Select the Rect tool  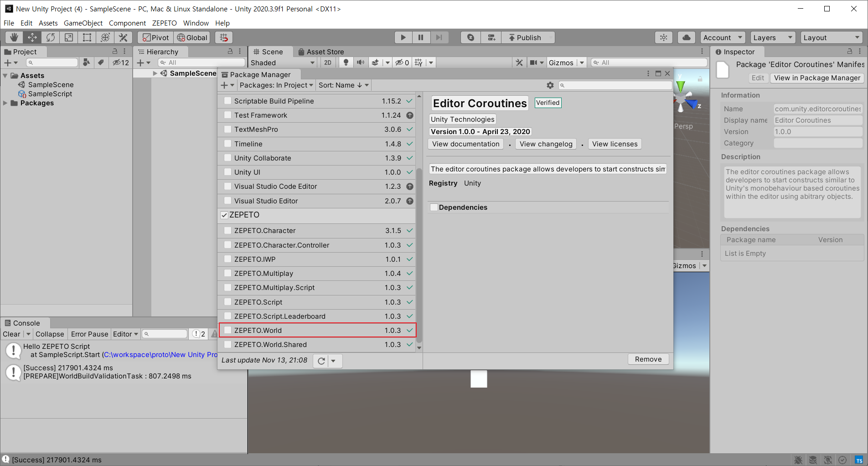tap(87, 37)
